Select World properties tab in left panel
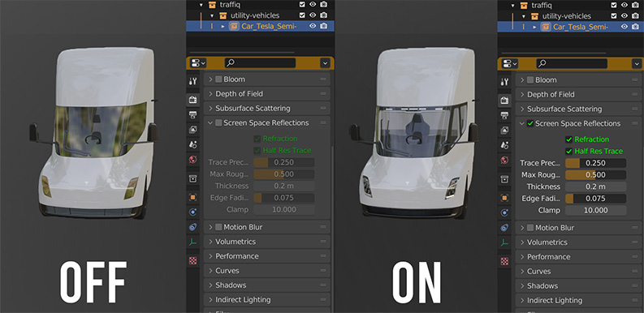Viewport: 644px width, 313px height. pyautogui.click(x=192, y=159)
